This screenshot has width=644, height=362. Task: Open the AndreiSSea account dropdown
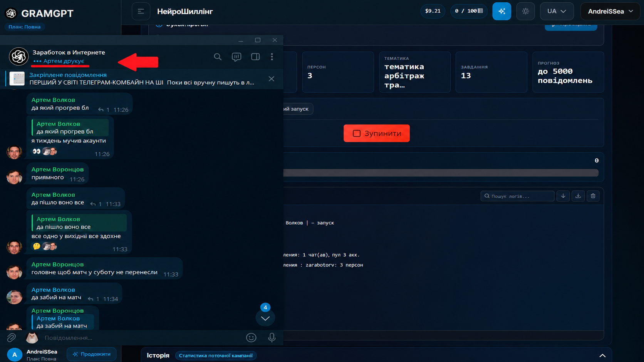(610, 11)
